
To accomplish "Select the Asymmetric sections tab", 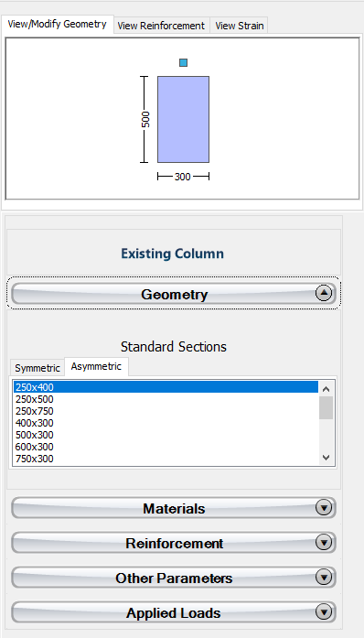I will [x=96, y=366].
